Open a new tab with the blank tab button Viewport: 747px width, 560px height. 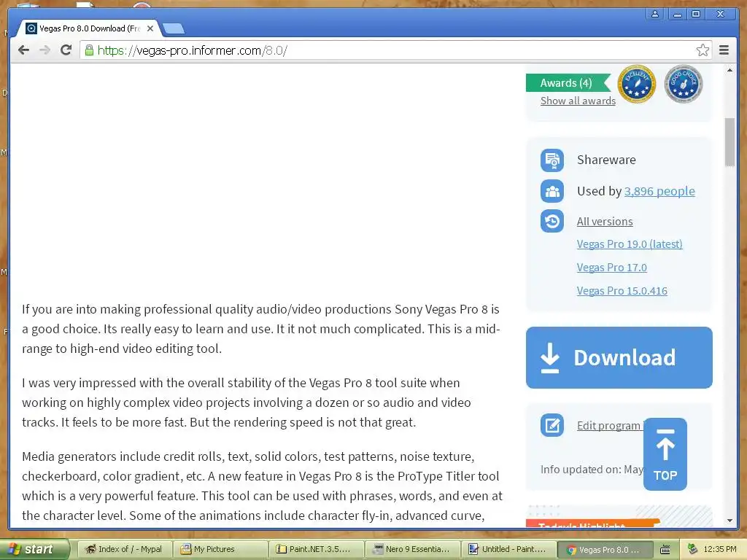(174, 29)
